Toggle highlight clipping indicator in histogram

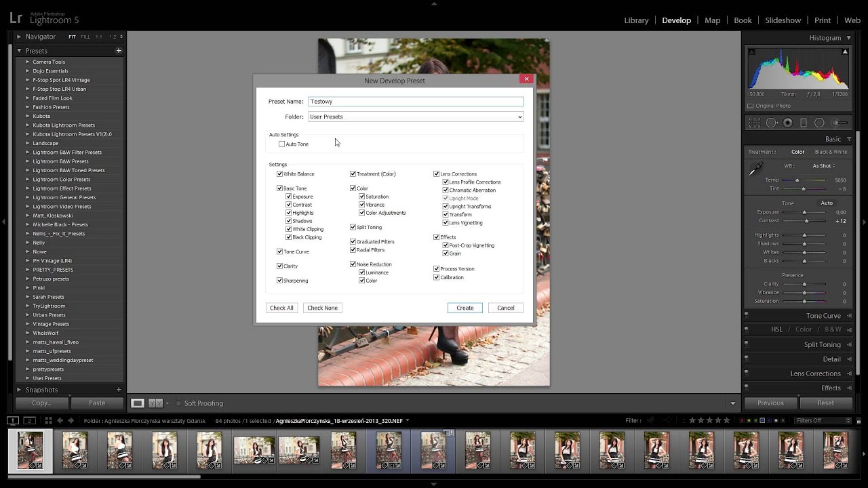(845, 52)
